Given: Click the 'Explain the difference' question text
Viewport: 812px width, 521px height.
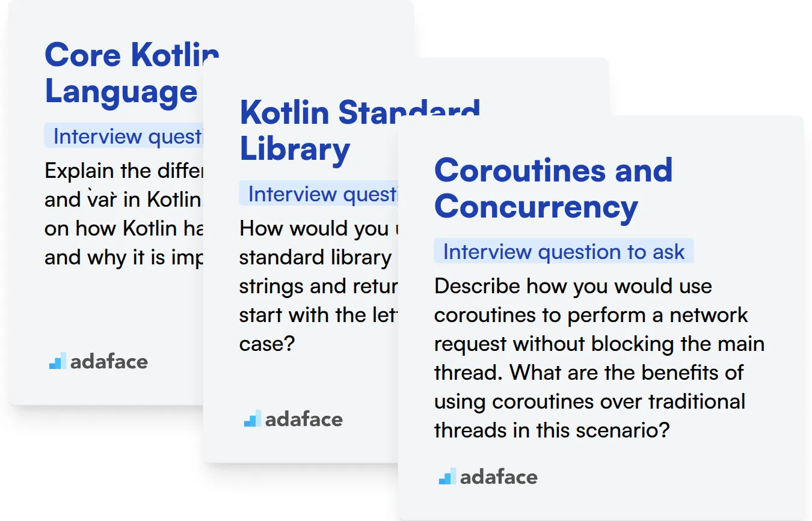Looking at the screenshot, I should 124,214.
